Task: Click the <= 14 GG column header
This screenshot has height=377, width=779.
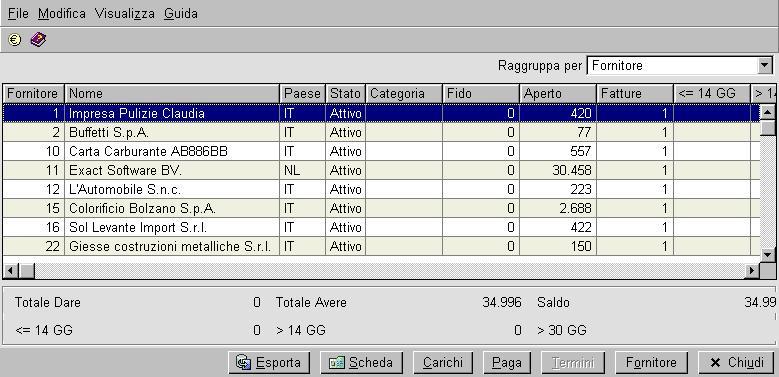Action: tap(711, 93)
